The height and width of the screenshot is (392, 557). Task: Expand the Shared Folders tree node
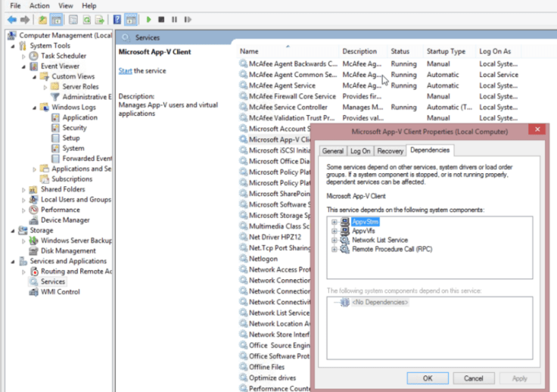[x=24, y=189]
